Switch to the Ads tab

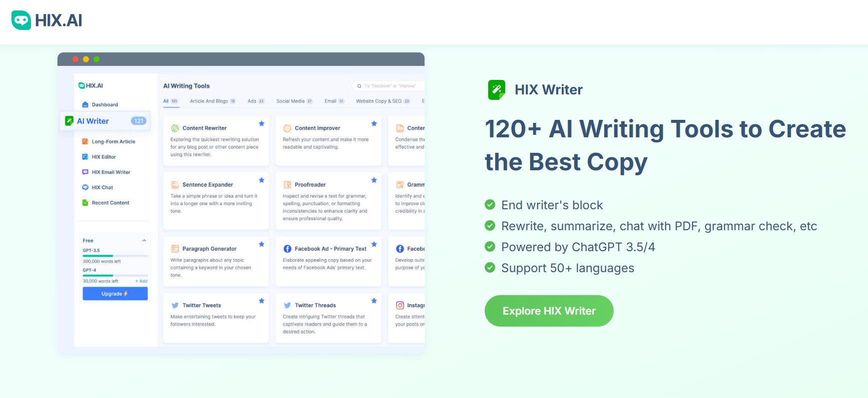[256, 101]
